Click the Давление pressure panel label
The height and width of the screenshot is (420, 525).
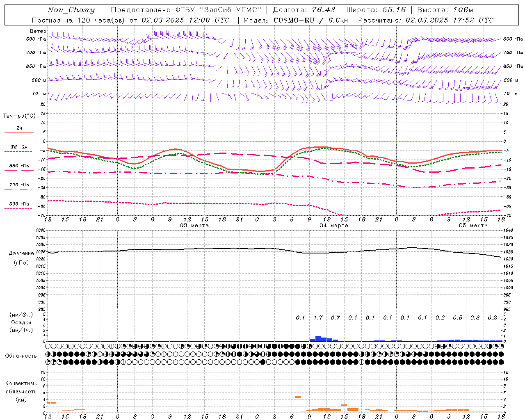(21, 253)
